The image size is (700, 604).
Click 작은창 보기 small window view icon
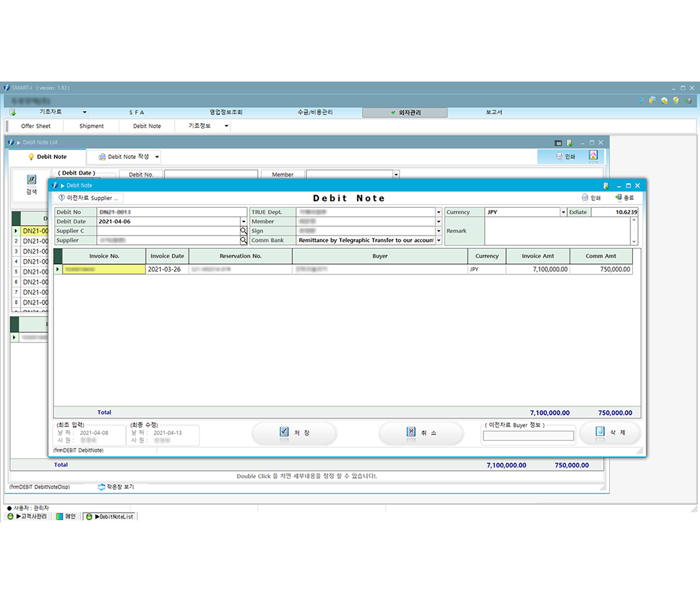(x=102, y=487)
